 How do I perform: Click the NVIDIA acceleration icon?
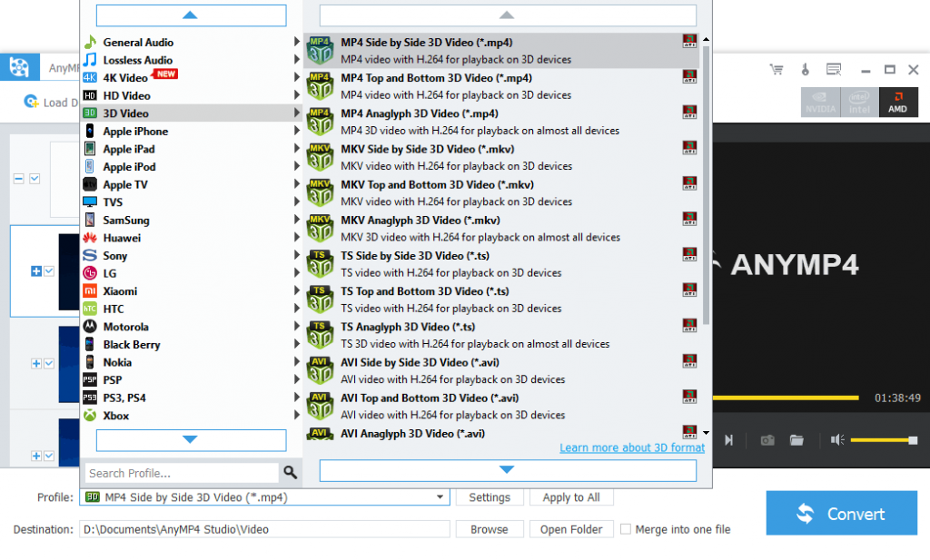click(820, 102)
